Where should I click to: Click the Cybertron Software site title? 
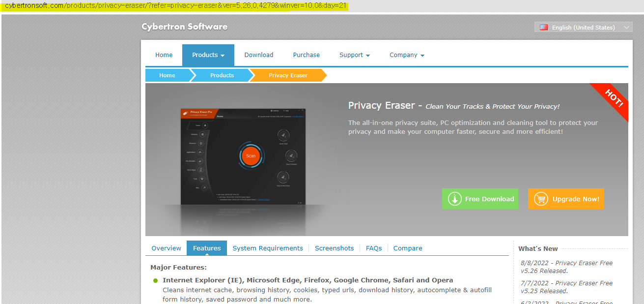pyautogui.click(x=185, y=27)
